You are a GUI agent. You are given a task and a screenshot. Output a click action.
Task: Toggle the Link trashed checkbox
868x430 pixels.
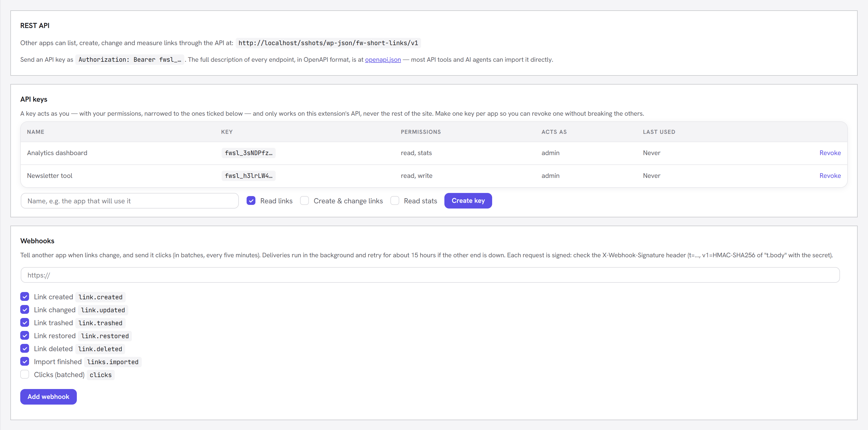25,323
